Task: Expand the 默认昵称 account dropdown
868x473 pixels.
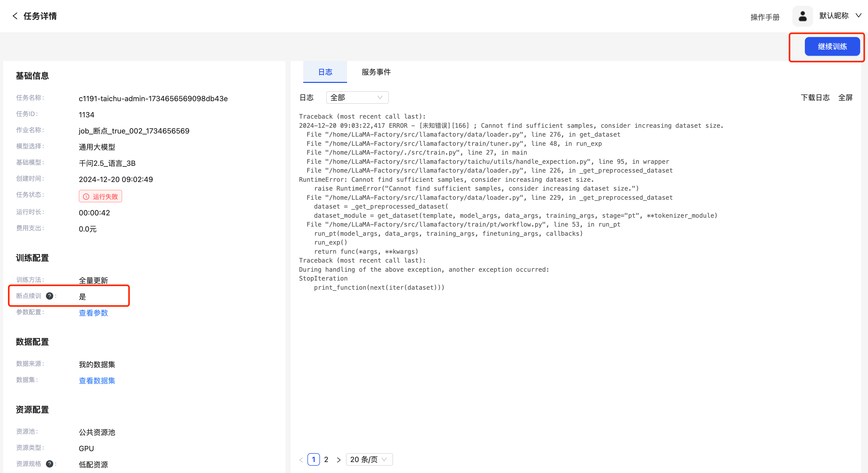Action: pos(858,16)
